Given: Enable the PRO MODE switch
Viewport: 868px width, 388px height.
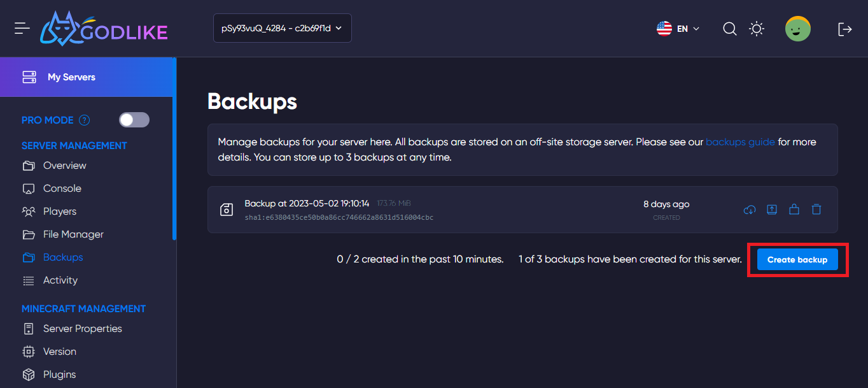Looking at the screenshot, I should (134, 120).
